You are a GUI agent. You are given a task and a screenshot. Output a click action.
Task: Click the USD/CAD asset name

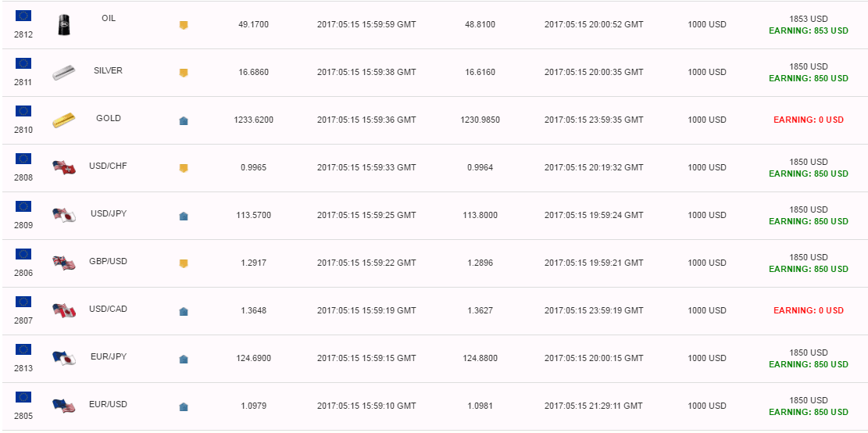tap(108, 309)
